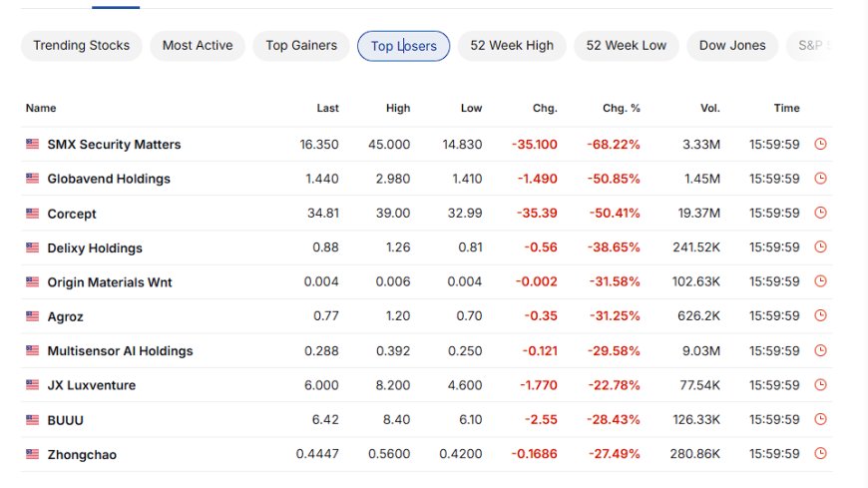Image resolution: width=868 pixels, height=488 pixels.
Task: Click the US flag beside Agroz
Action: click(x=33, y=316)
